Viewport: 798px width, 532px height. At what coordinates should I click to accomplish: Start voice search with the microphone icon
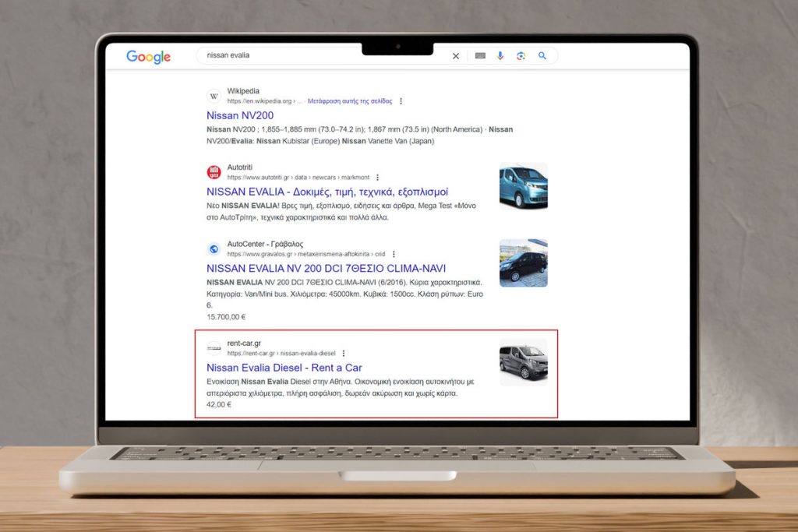500,56
